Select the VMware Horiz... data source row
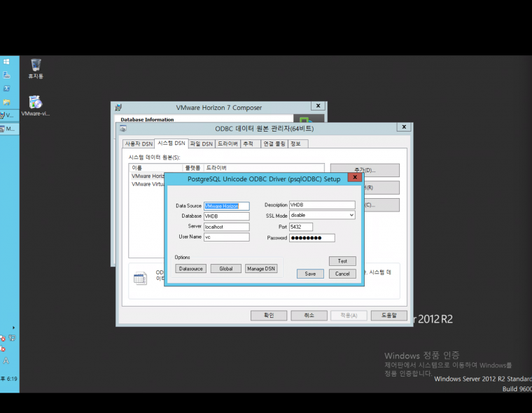The width and height of the screenshot is (532, 413). (x=147, y=176)
